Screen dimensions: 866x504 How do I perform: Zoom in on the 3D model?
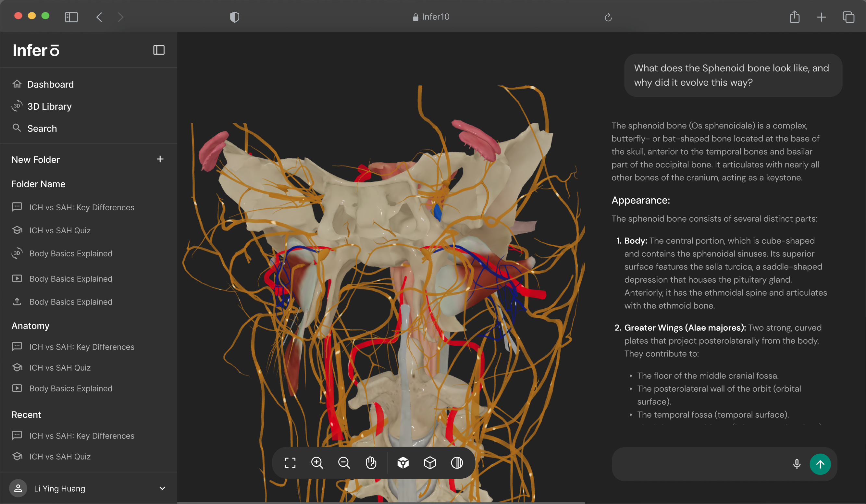tap(317, 463)
